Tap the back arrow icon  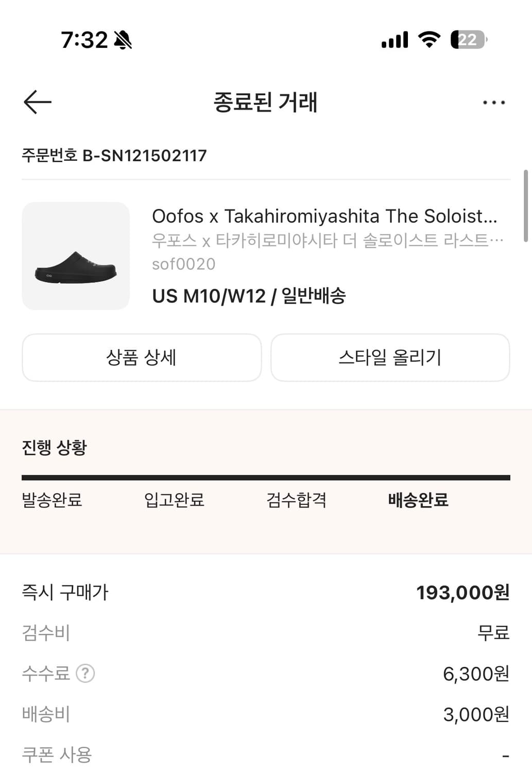point(38,102)
